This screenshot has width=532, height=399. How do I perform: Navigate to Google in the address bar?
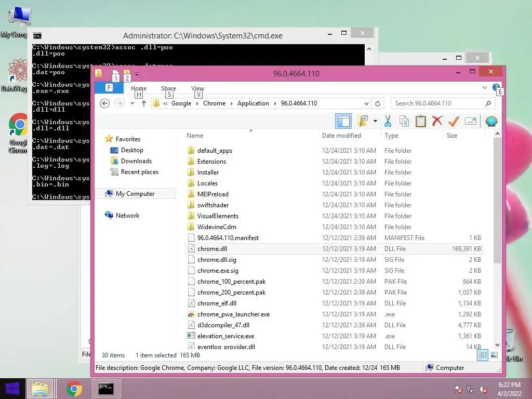181,103
